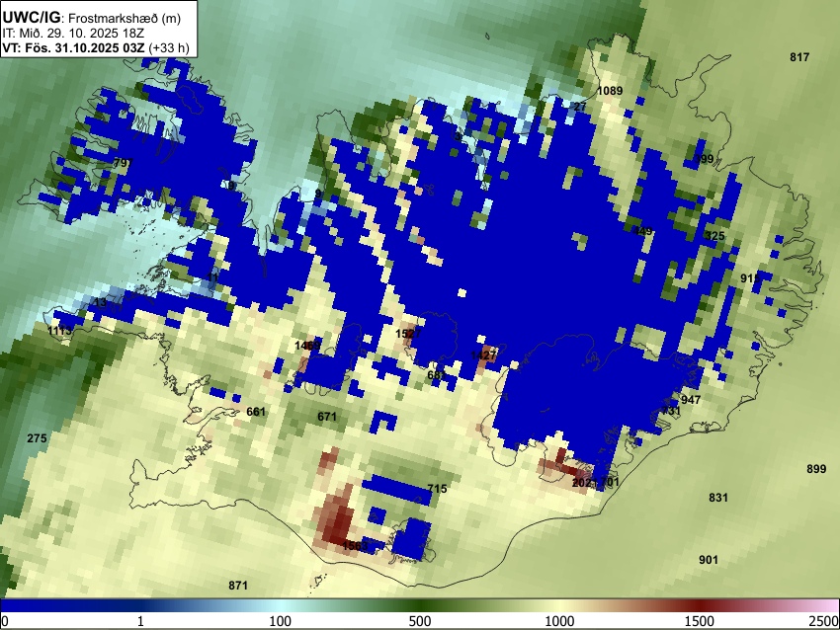Viewport: 840px width, 630px height.
Task: Click the 947 value label
Action: [691, 400]
